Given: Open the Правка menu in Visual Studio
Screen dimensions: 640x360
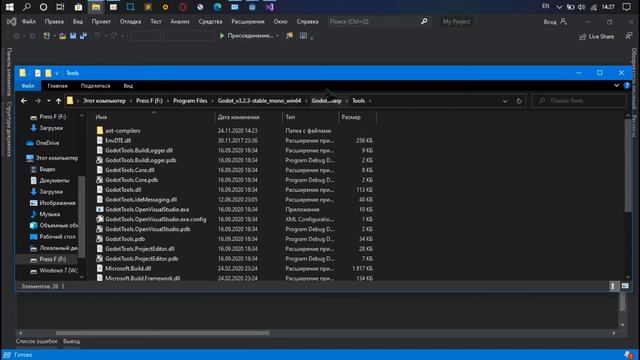Looking at the screenshot, I should point(54,22).
